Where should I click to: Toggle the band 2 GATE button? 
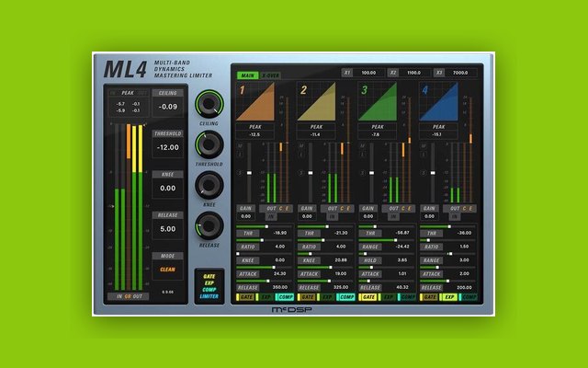pyautogui.click(x=307, y=297)
